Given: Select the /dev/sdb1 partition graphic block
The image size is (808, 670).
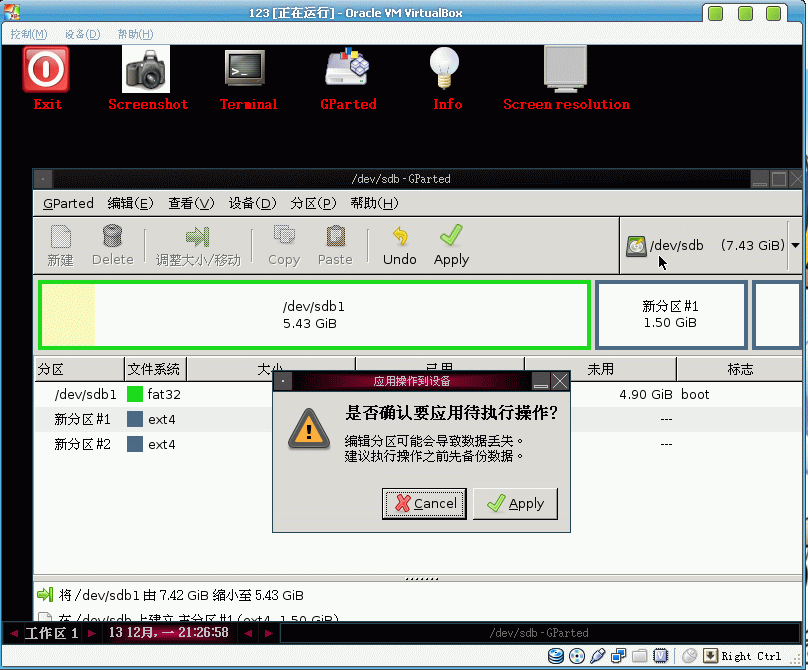Looking at the screenshot, I should (314, 315).
